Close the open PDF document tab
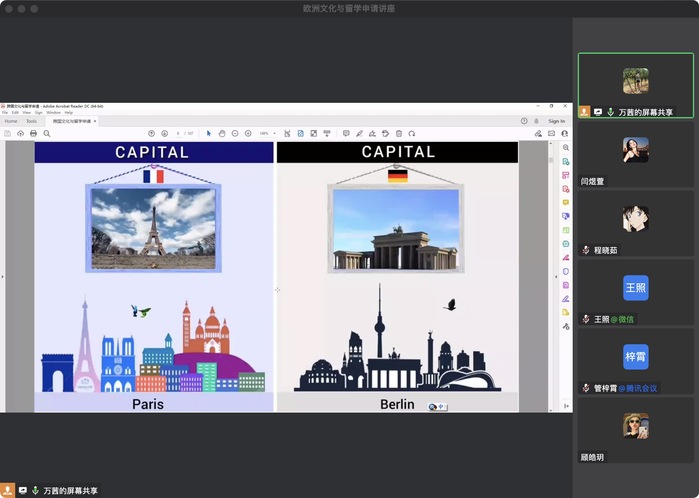This screenshot has height=498, width=699. point(94,121)
